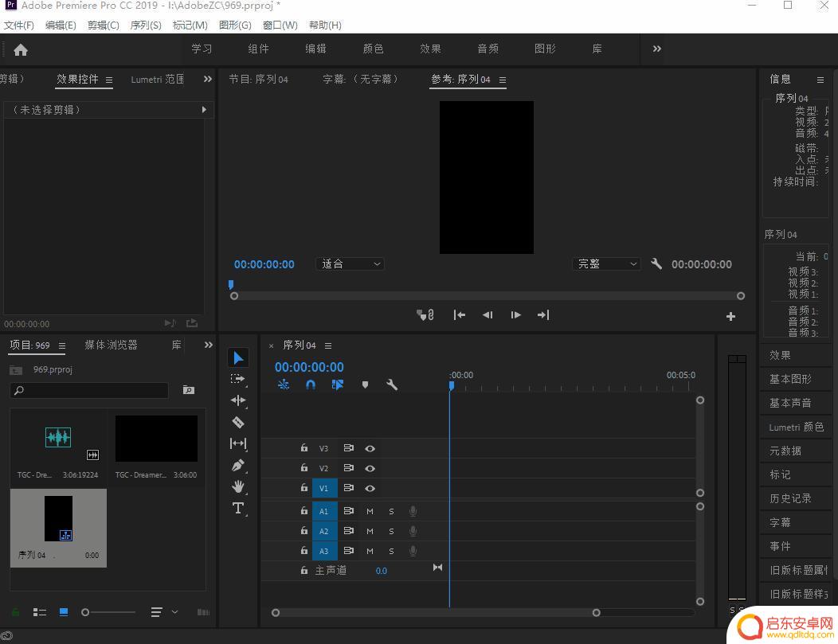Show hidden source panel tabs
This screenshot has height=644, width=838.
tap(208, 79)
